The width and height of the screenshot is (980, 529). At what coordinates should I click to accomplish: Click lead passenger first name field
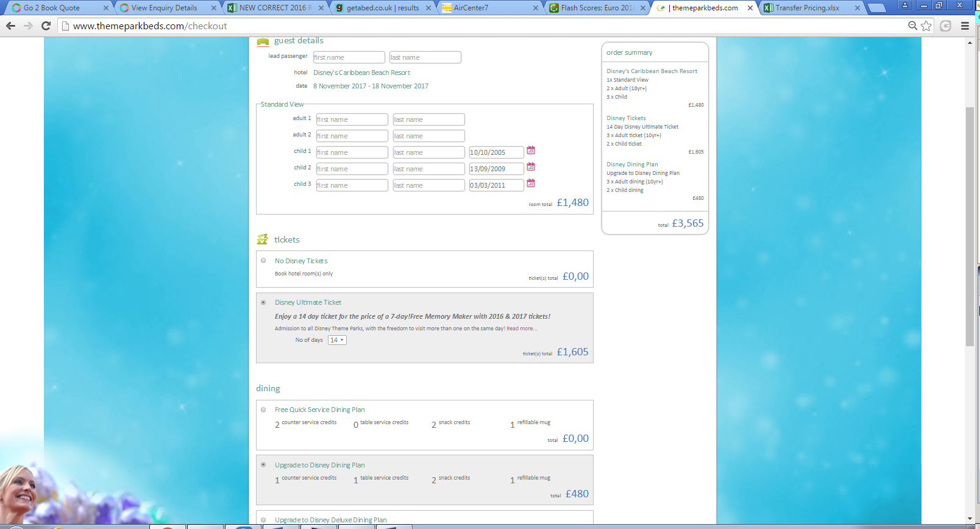[x=349, y=57]
